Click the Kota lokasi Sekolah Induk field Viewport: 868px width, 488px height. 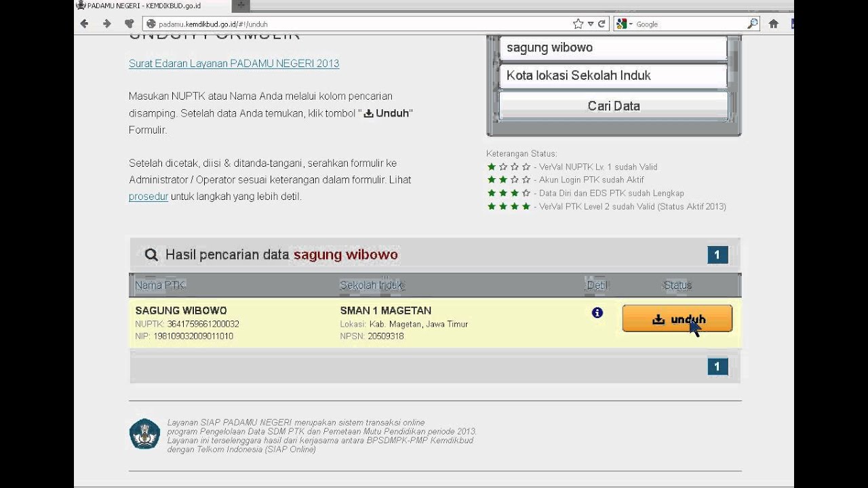(x=613, y=76)
